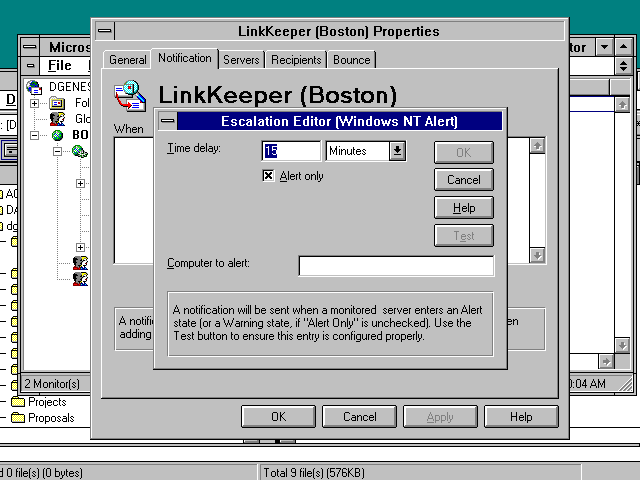Click the LinkKeeper monitor icon in Properties
This screenshot has width=640, height=480.
(130, 96)
